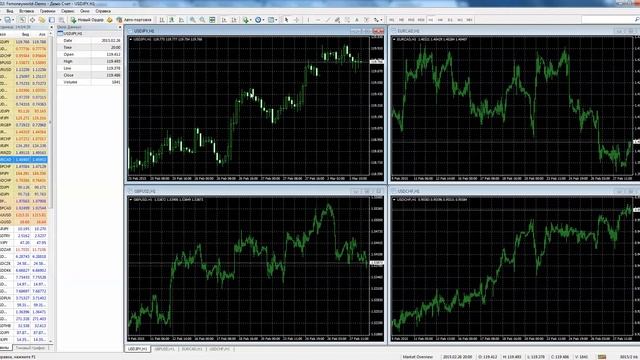Zoom out of the chart
640x360 pixels.
[202, 20]
